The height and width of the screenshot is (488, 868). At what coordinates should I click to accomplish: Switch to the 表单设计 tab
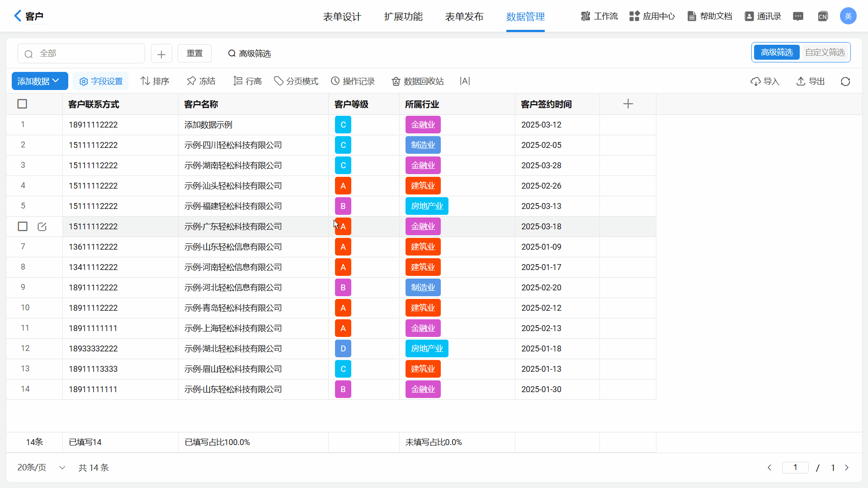(342, 17)
